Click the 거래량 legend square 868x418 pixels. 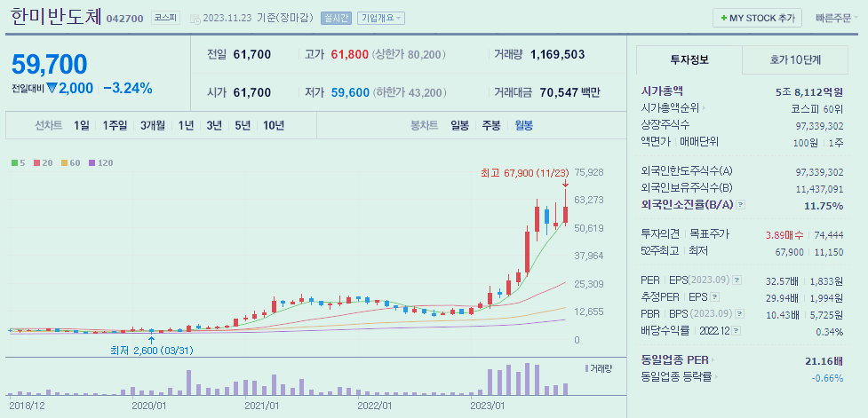tap(586, 368)
